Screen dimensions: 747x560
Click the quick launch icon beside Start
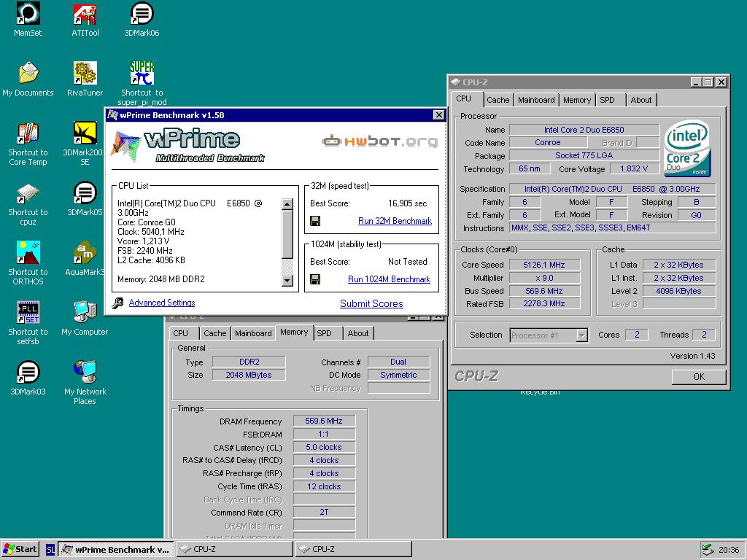tap(50, 550)
